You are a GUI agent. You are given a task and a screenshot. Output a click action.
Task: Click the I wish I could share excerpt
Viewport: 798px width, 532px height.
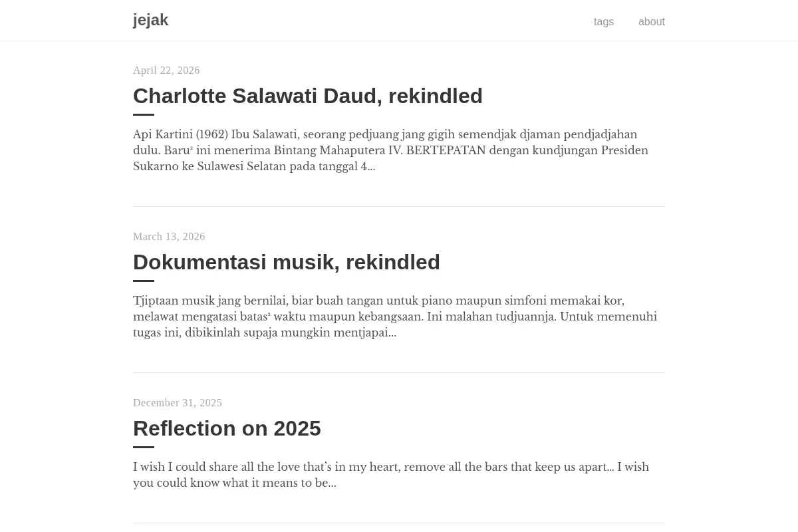coord(392,475)
